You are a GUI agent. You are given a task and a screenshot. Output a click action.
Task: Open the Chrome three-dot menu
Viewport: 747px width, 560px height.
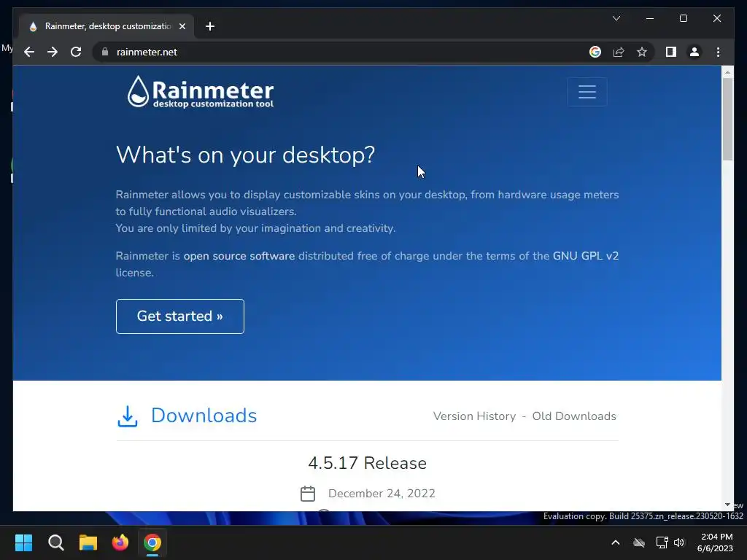718,52
